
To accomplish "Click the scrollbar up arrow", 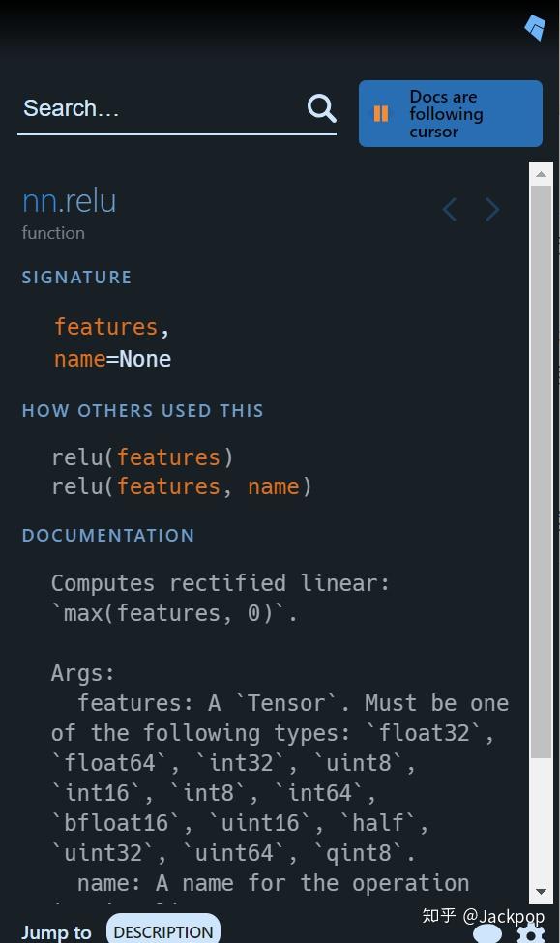I will [541, 174].
